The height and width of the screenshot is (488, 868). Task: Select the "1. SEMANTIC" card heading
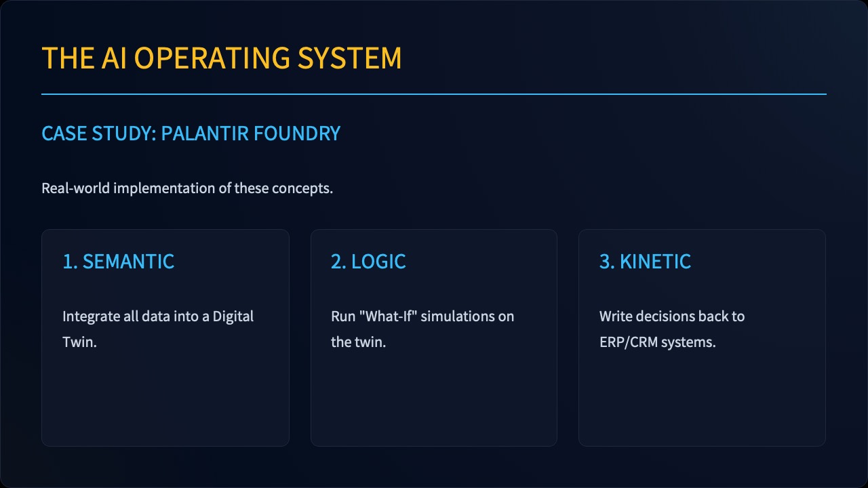[119, 262]
